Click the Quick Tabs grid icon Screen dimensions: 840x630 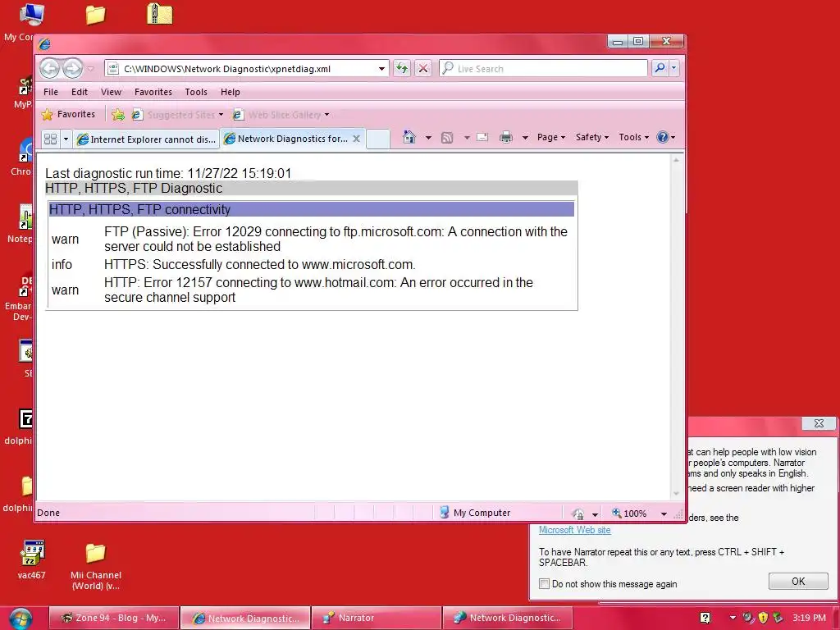50,139
